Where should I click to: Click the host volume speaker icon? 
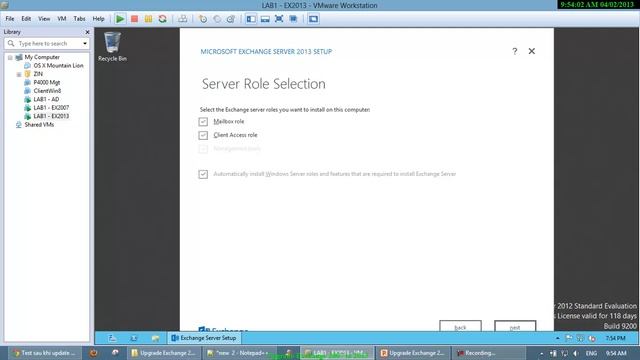[x=576, y=353]
